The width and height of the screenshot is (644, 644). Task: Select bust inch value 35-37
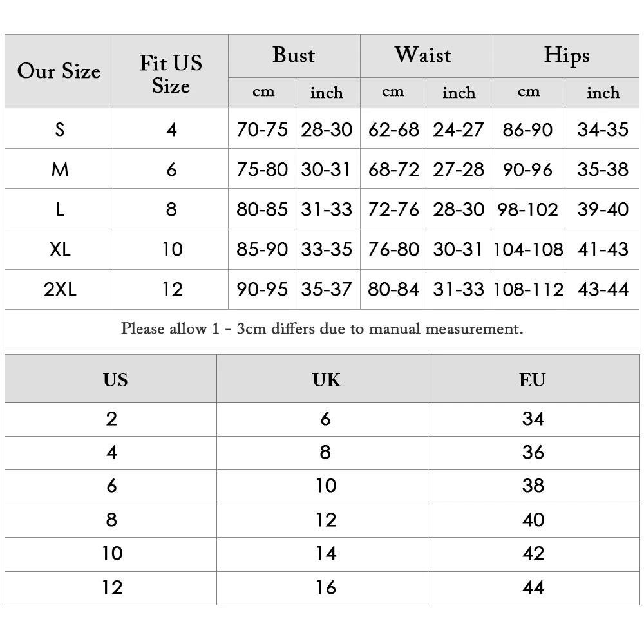(x=327, y=290)
